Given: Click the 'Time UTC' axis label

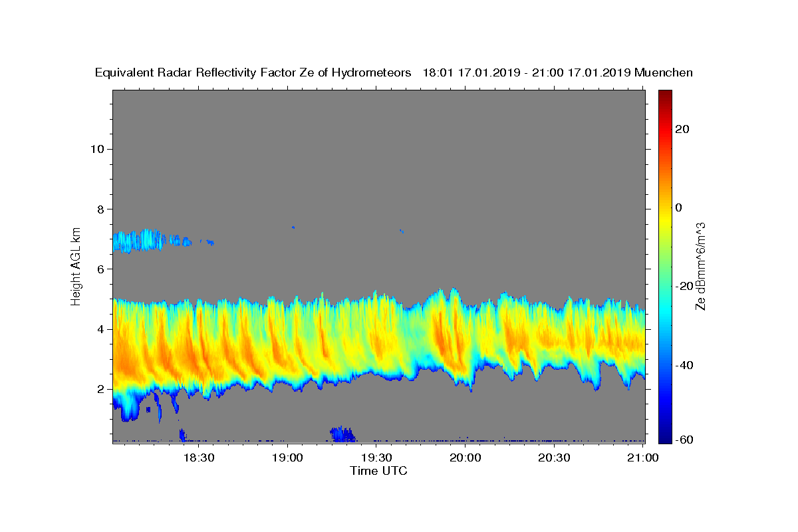Looking at the screenshot, I should (378, 471).
